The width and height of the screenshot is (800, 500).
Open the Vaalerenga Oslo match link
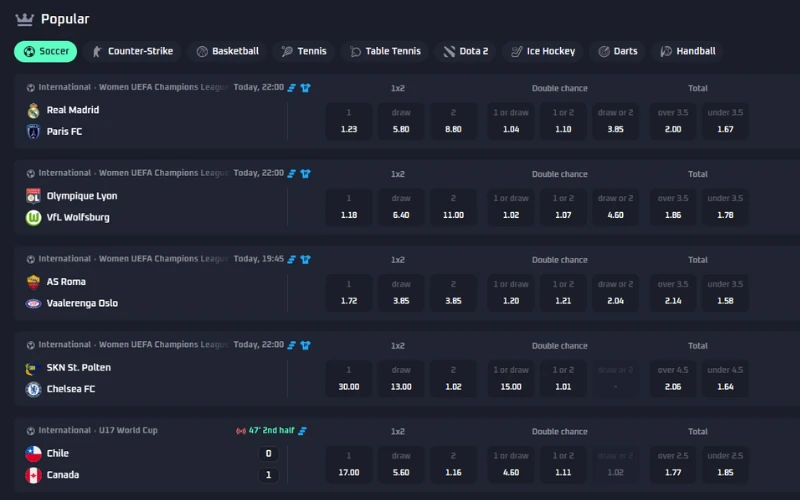click(x=82, y=303)
